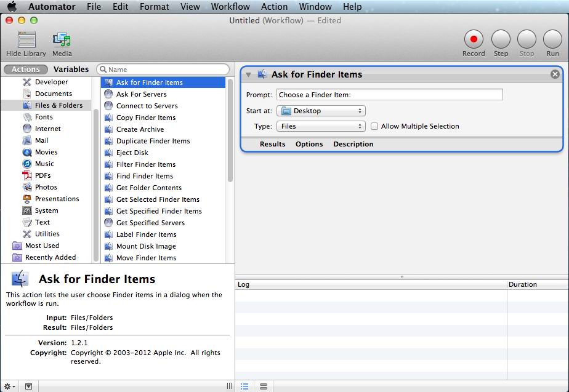Select the System category icon
Screen dimensions: 569x392
[27, 210]
